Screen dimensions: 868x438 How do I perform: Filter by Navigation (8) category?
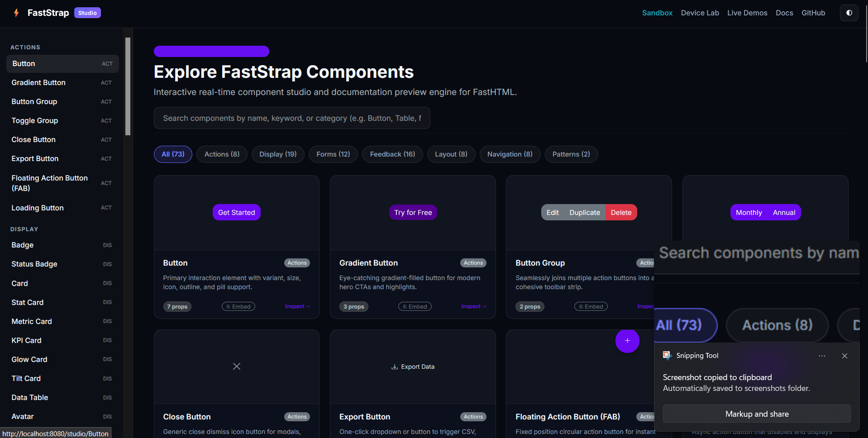pyautogui.click(x=510, y=154)
